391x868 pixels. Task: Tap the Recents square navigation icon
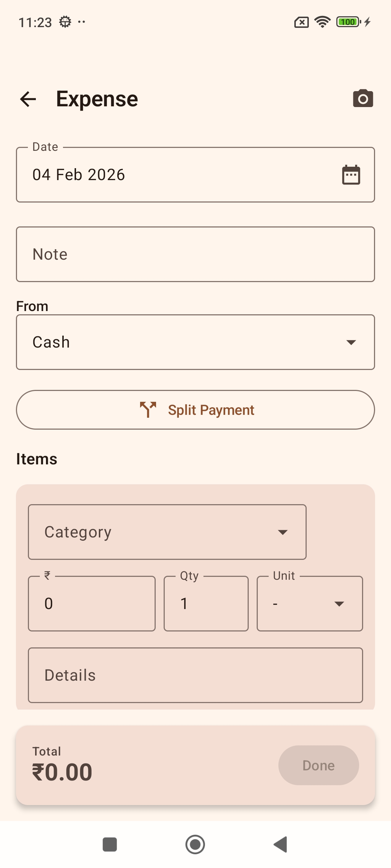pyautogui.click(x=110, y=844)
